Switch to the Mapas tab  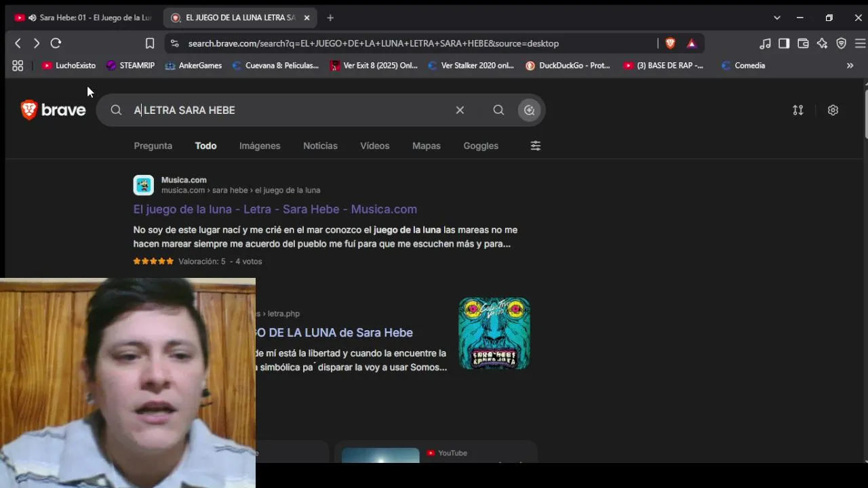[427, 146]
